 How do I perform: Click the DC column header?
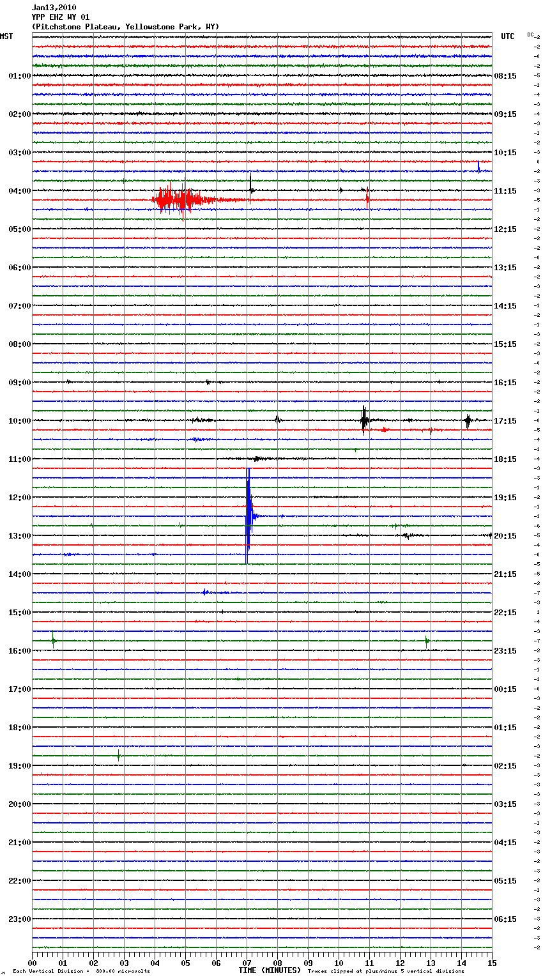pyautogui.click(x=530, y=34)
